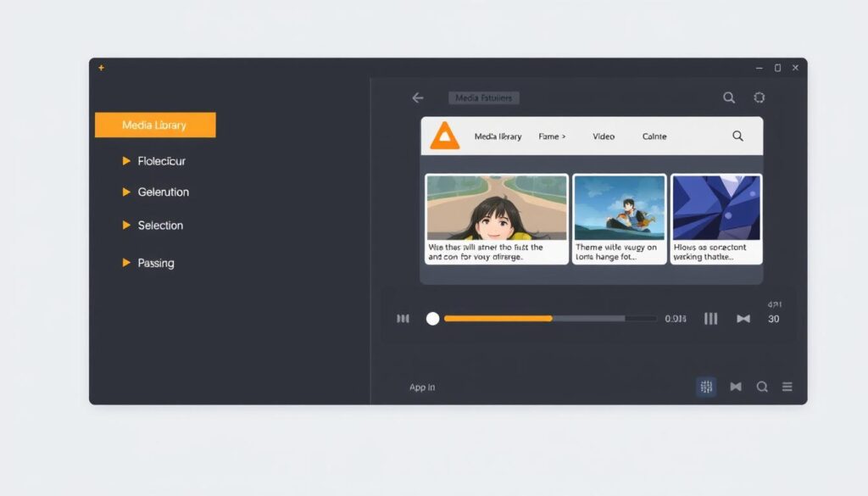
Task: Close the window
Action: (x=795, y=68)
